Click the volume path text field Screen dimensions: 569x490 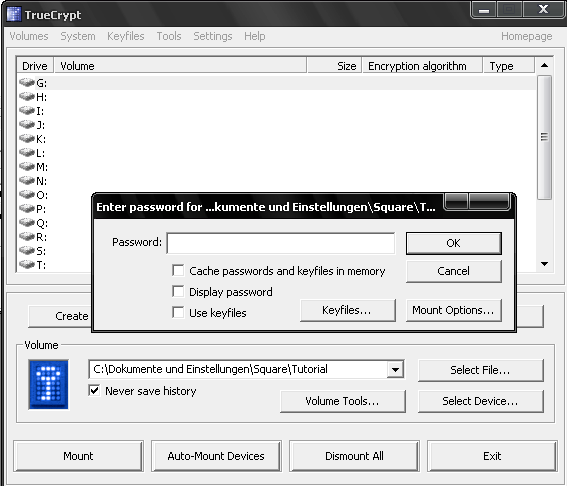[x=238, y=369]
